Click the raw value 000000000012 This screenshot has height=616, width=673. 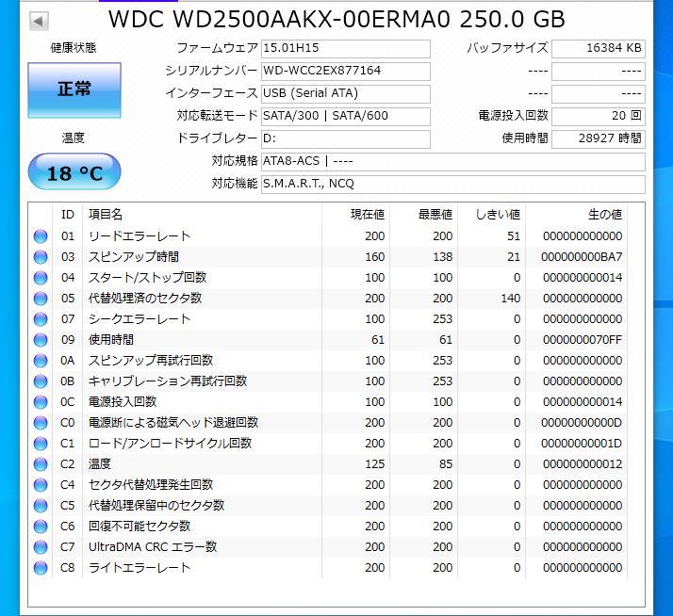[x=583, y=464]
